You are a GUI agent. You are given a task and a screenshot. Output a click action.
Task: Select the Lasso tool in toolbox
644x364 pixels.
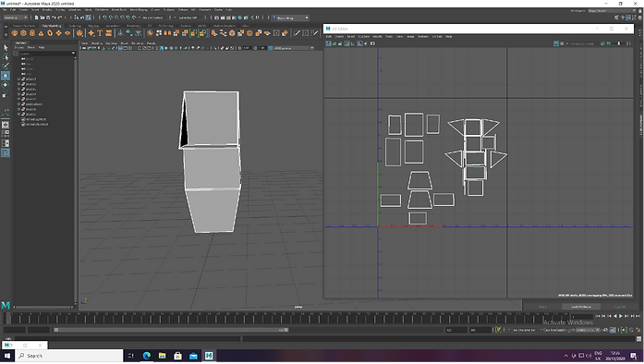pos(6,56)
